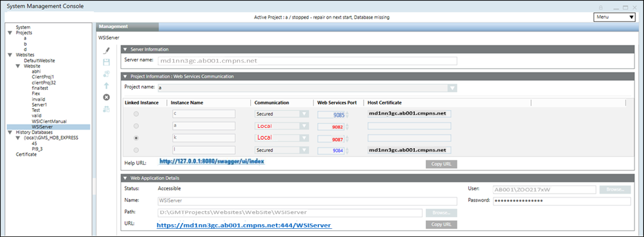Open the Project name dropdown
Viewport: 644px width, 237px height.
[452, 88]
